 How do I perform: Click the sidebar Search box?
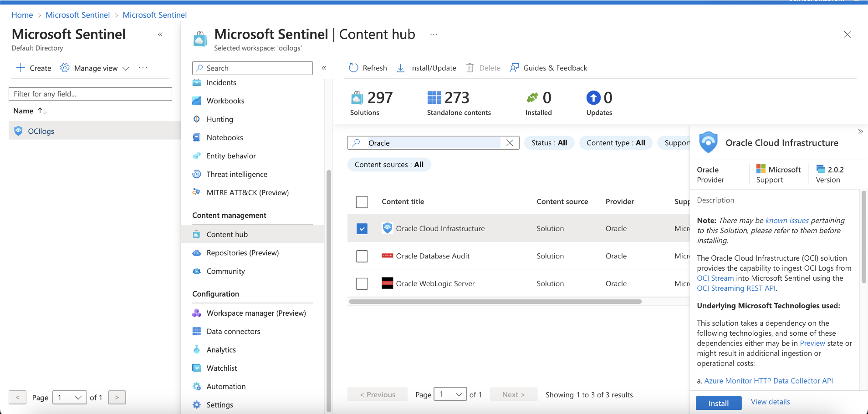coord(252,68)
